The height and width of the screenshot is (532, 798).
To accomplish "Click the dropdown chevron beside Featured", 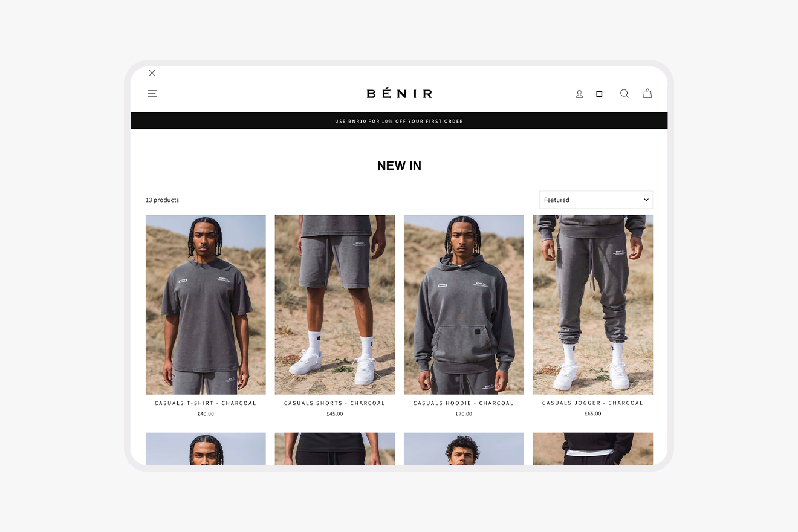I will pyautogui.click(x=646, y=199).
